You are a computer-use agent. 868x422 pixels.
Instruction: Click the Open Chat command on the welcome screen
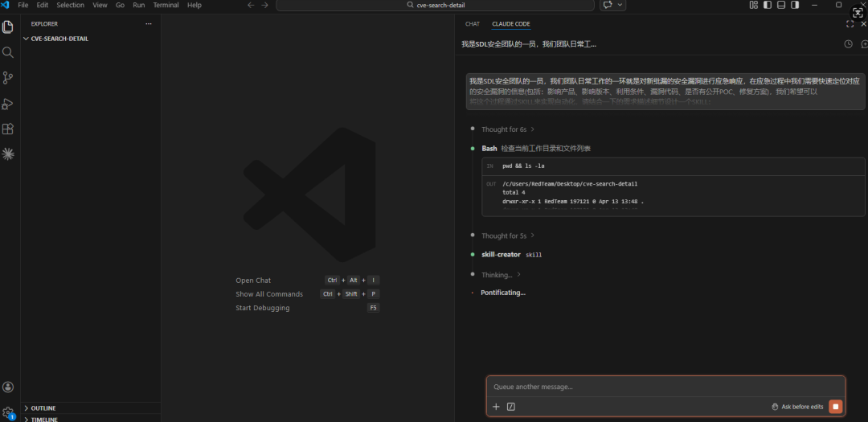coord(253,281)
